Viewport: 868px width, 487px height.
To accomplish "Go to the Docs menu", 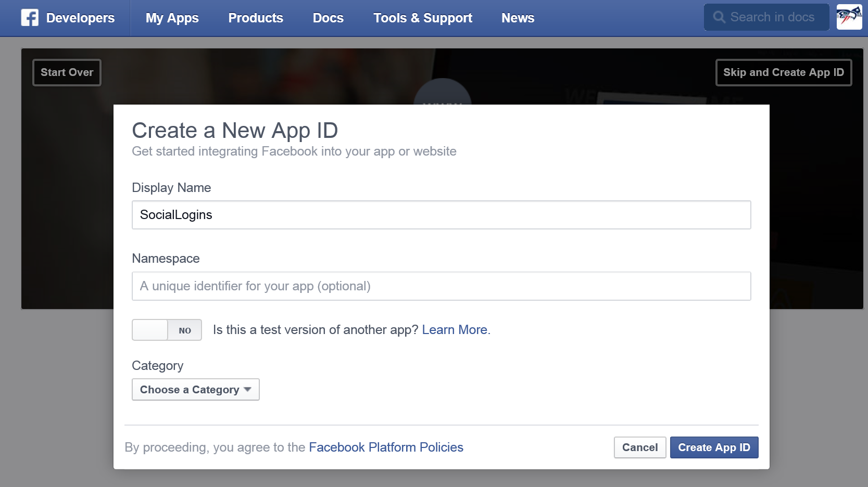I will click(328, 18).
